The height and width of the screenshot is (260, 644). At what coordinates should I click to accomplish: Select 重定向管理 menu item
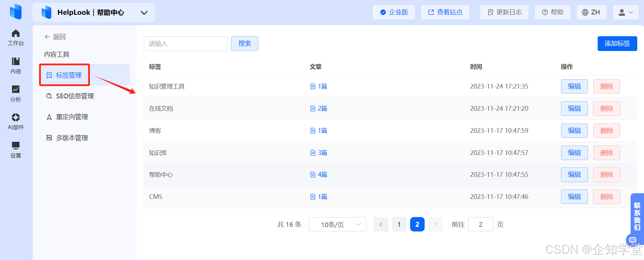click(72, 117)
